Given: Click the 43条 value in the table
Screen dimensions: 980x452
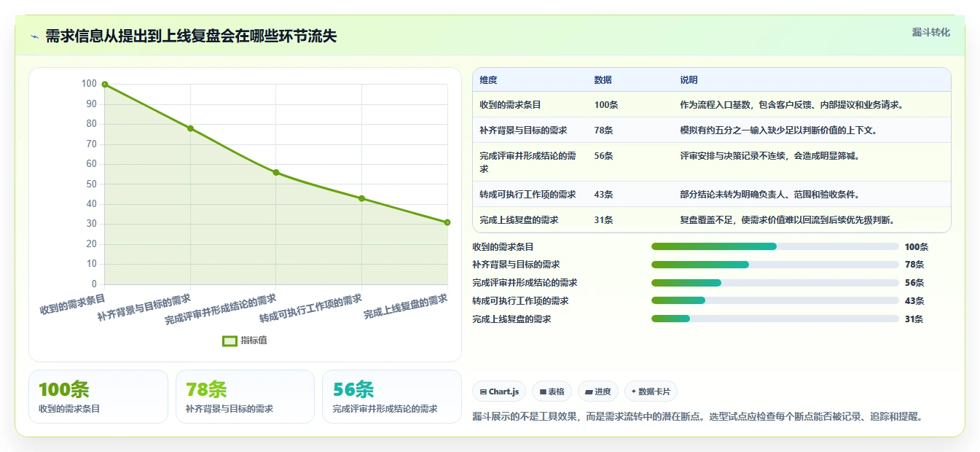Looking at the screenshot, I should pyautogui.click(x=604, y=195).
